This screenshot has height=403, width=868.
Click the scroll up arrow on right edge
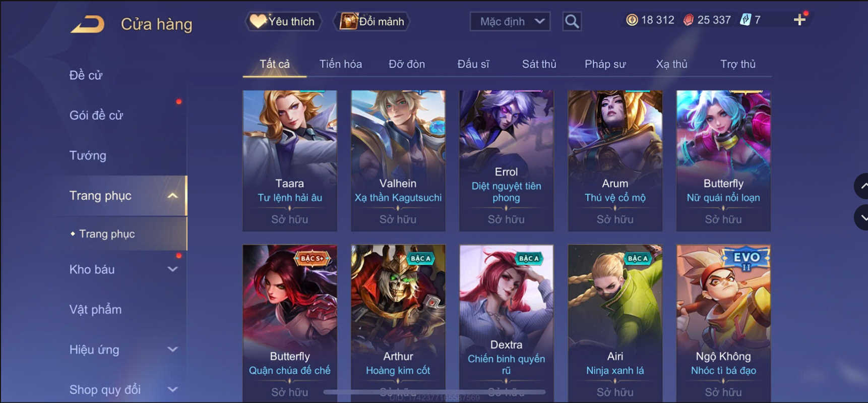click(861, 186)
